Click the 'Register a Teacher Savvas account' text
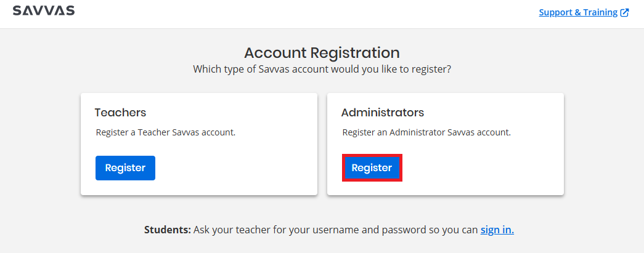Viewport: 644px width, 253px height. [x=166, y=132]
